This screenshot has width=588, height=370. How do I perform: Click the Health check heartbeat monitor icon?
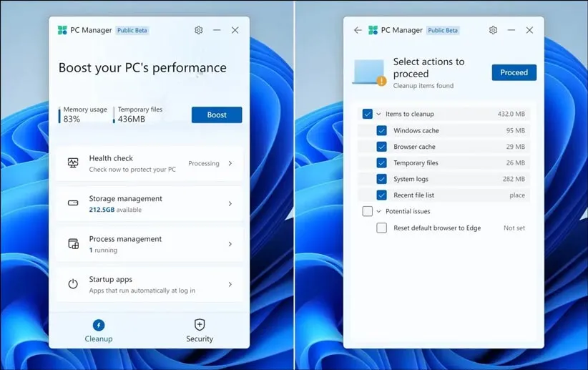tap(73, 163)
